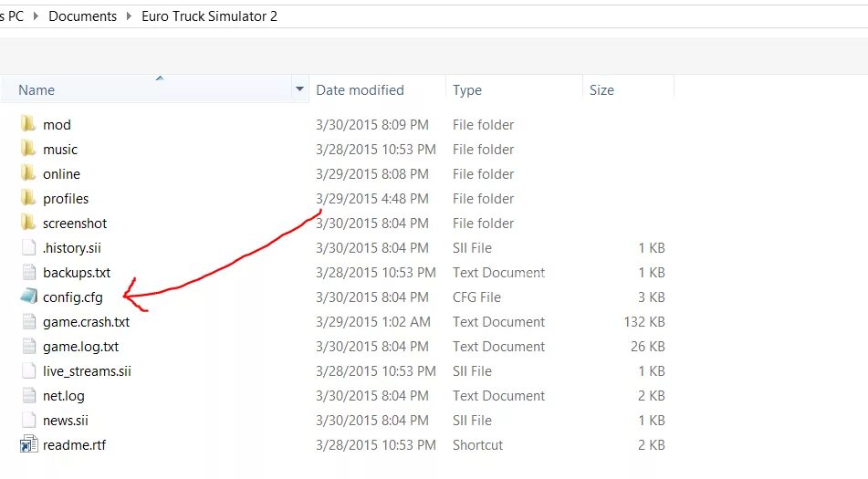Select the game.log.txt document icon

(x=29, y=347)
